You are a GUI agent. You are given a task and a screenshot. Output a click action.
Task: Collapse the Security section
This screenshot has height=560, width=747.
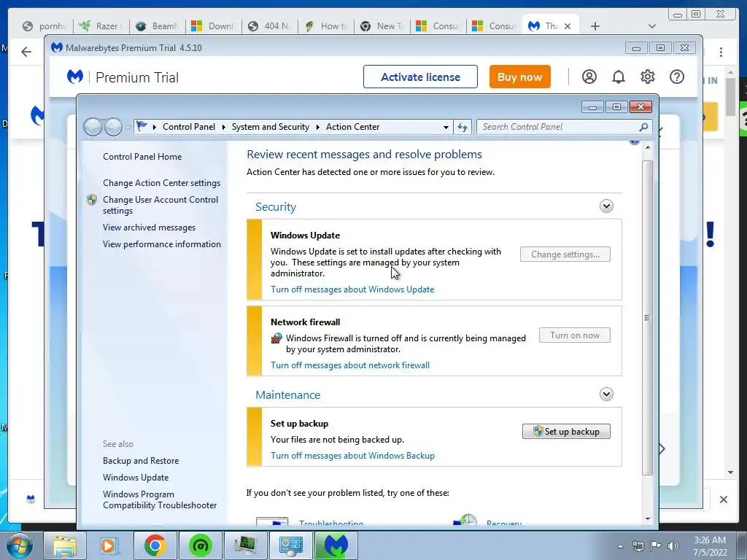click(x=606, y=206)
